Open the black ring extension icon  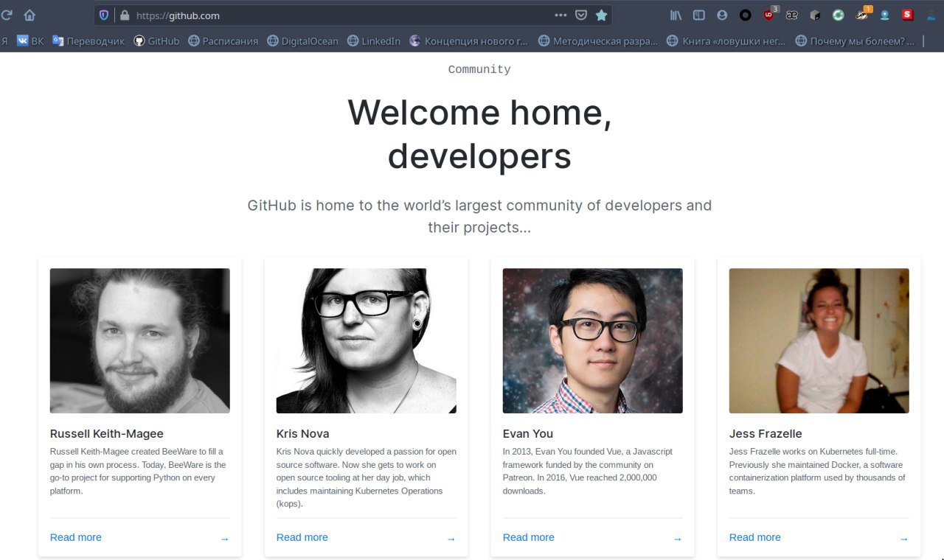pos(746,15)
